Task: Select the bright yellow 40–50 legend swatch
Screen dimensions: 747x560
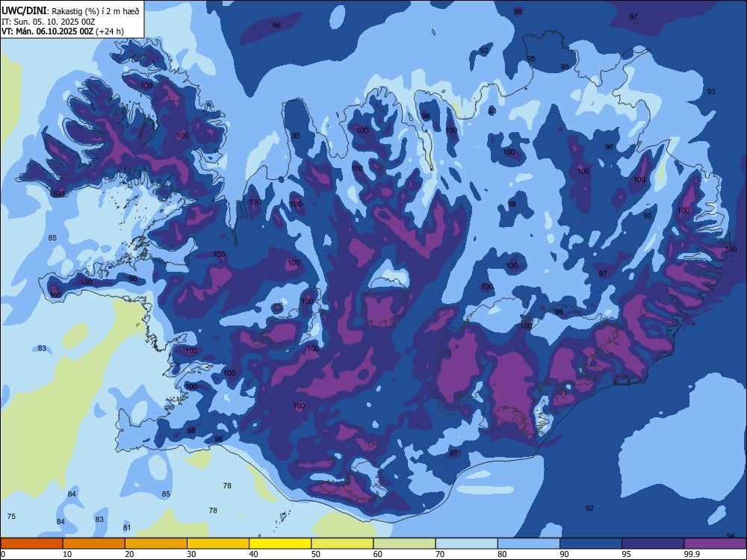Action: tap(280, 544)
